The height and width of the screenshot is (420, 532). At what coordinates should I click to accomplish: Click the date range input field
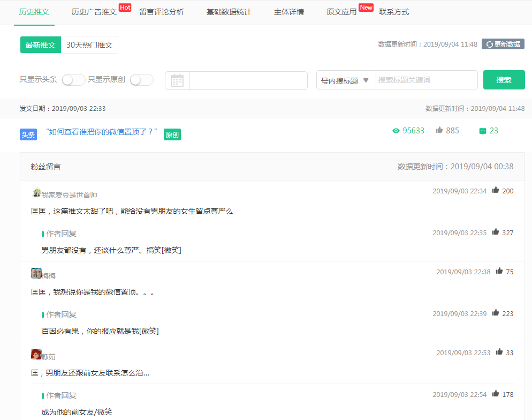248,80
